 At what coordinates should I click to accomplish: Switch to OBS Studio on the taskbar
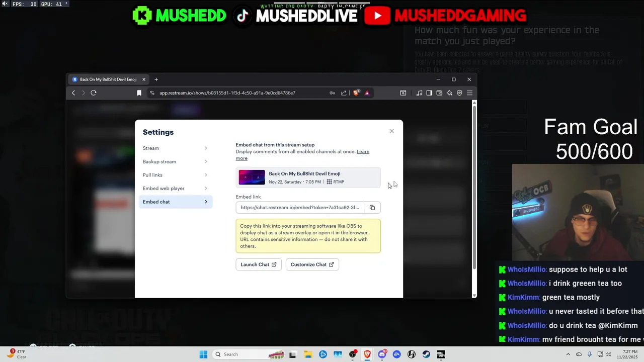click(x=353, y=354)
